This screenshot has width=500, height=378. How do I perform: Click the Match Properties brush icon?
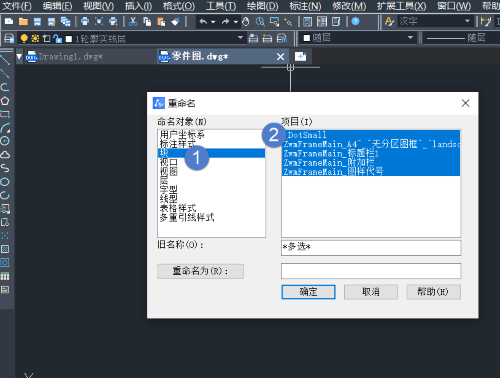click(x=175, y=22)
